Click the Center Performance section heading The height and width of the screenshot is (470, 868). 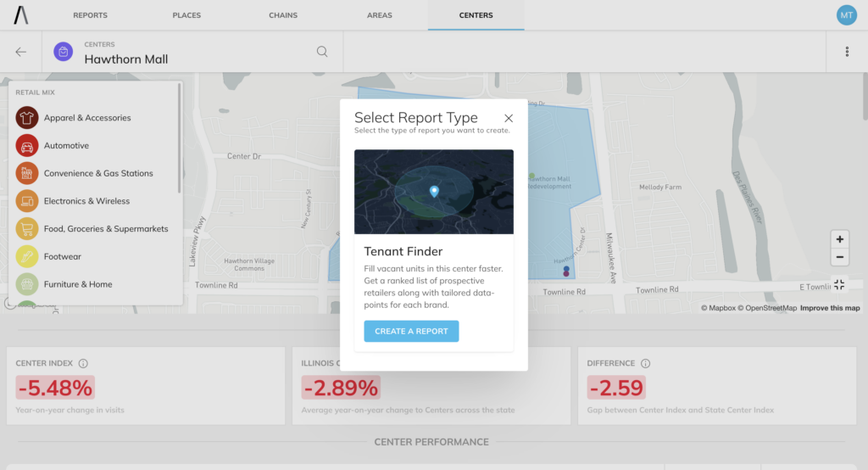[x=431, y=442]
